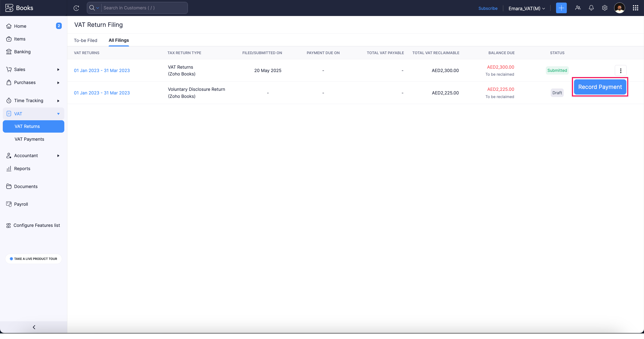This screenshot has height=339, width=644.
Task: Click Take a Live Product Tour
Action: (33, 259)
